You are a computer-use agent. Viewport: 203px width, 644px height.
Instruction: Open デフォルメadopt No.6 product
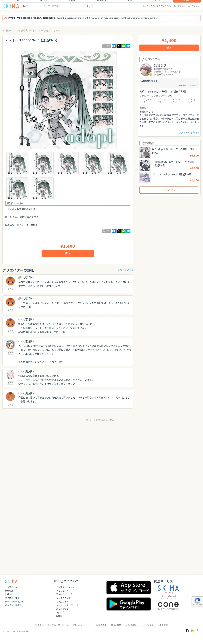click(x=172, y=175)
